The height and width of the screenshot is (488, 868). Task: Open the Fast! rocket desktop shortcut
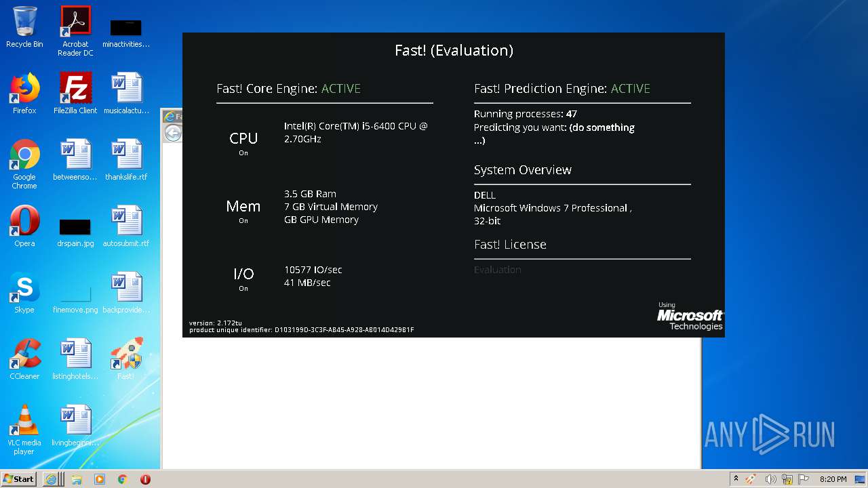[126, 359]
